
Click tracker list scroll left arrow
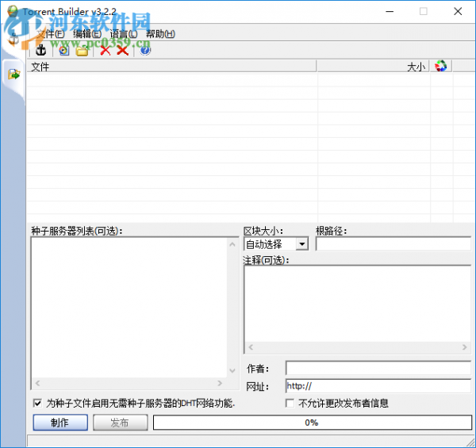(x=37, y=383)
